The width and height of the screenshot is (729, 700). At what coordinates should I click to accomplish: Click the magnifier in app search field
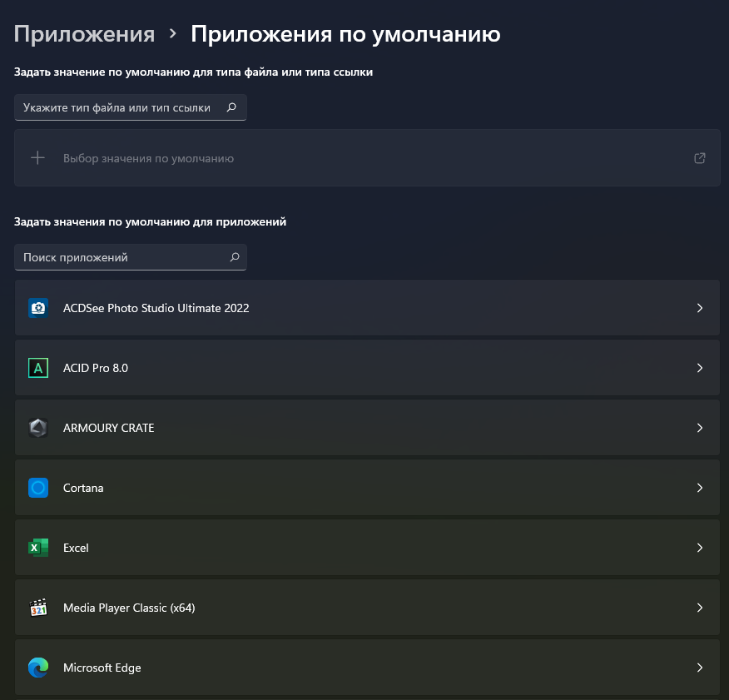(235, 257)
